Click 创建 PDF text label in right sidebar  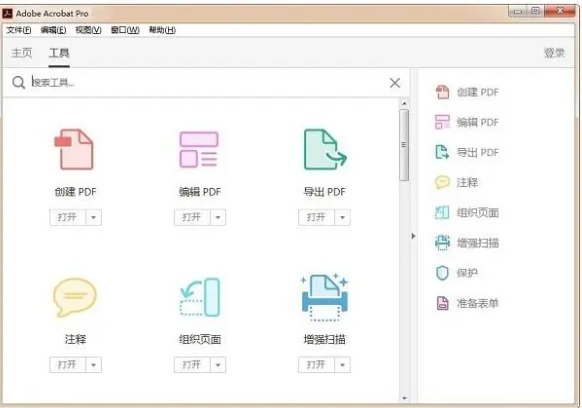477,92
